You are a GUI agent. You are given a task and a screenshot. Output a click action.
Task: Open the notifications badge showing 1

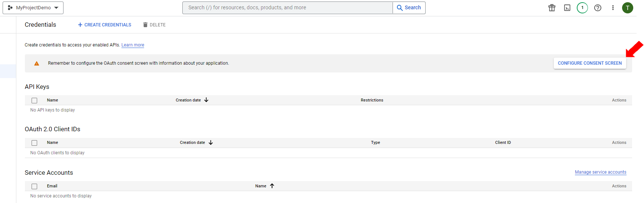[582, 8]
